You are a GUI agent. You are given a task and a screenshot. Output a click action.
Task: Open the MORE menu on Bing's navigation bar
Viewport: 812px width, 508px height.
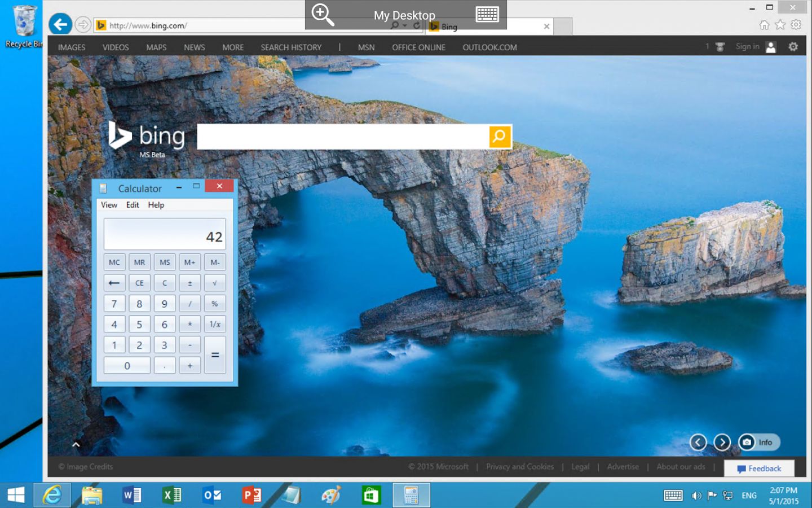[232, 47]
